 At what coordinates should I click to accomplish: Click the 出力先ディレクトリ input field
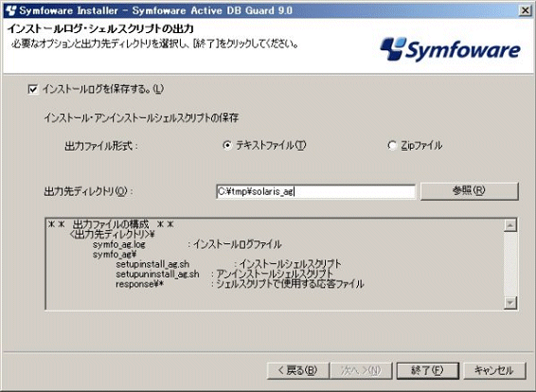click(x=315, y=191)
